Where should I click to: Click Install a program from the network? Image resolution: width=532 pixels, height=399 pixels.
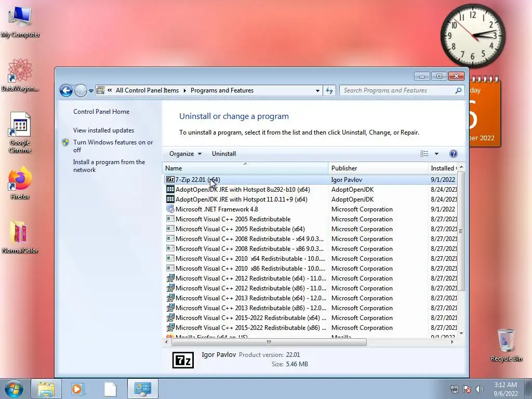[109, 166]
